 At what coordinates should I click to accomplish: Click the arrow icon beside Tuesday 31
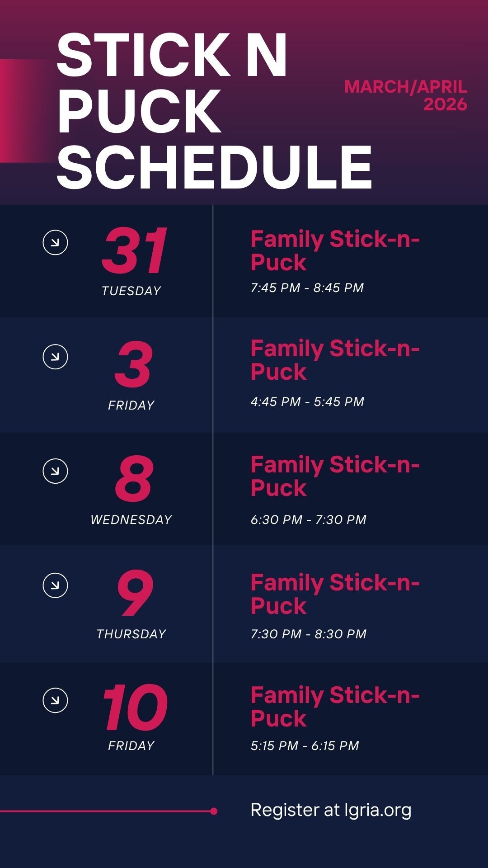point(55,242)
